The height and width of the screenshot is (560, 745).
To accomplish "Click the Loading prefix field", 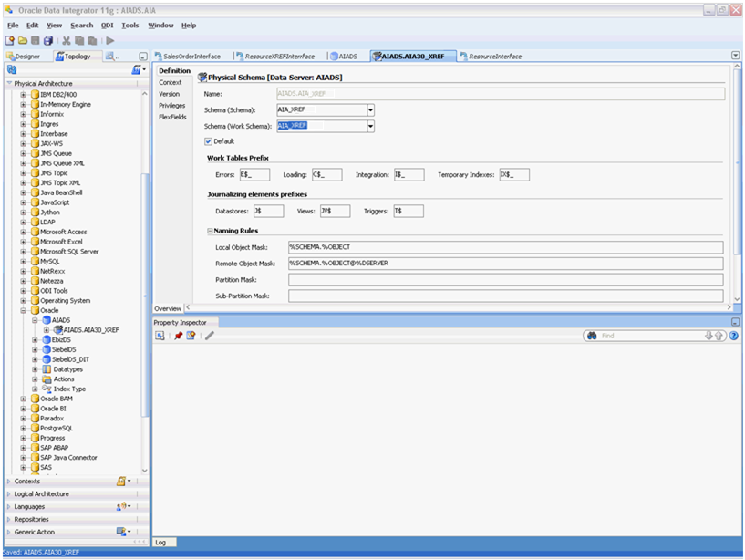I will tap(326, 175).
